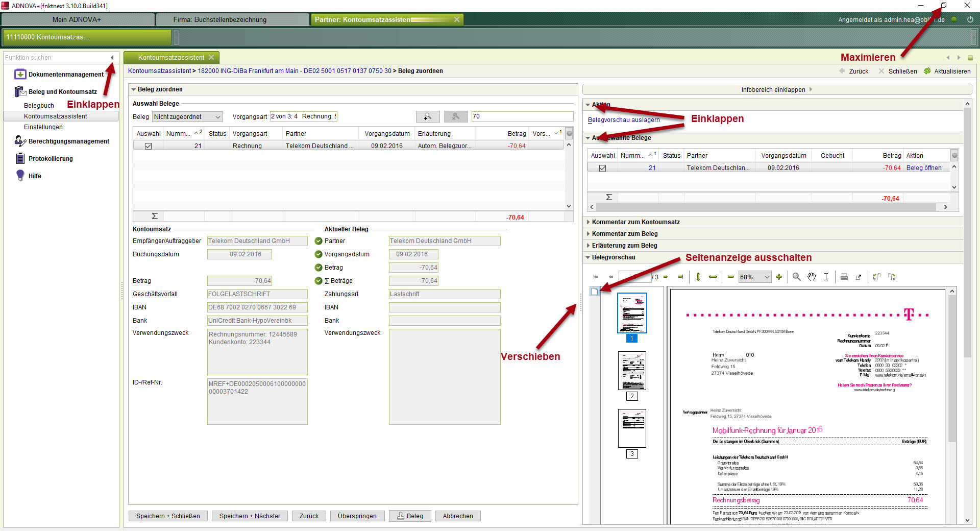Click the Beleg button at bottom

point(410,516)
